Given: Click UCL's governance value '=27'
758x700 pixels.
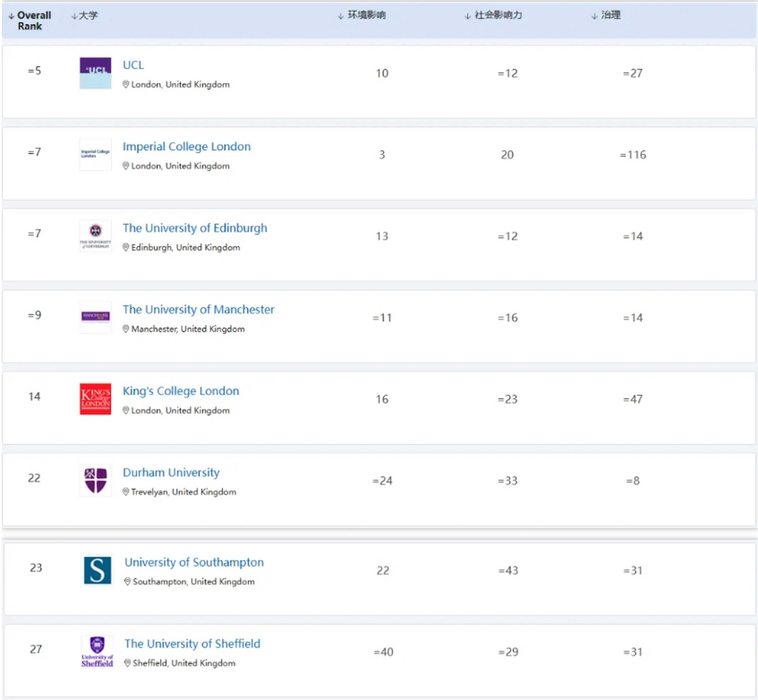Looking at the screenshot, I should pyautogui.click(x=633, y=73).
